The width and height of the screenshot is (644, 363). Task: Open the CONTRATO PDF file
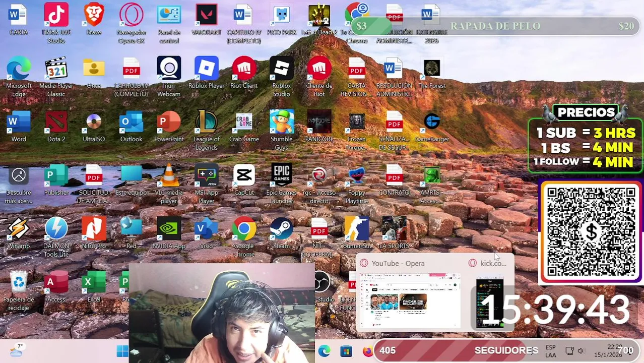click(394, 180)
